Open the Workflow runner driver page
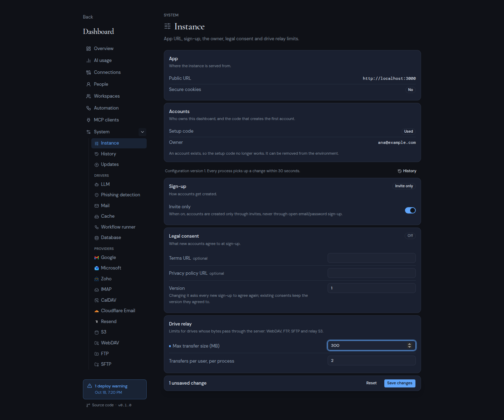This screenshot has width=504, height=420. click(119, 227)
